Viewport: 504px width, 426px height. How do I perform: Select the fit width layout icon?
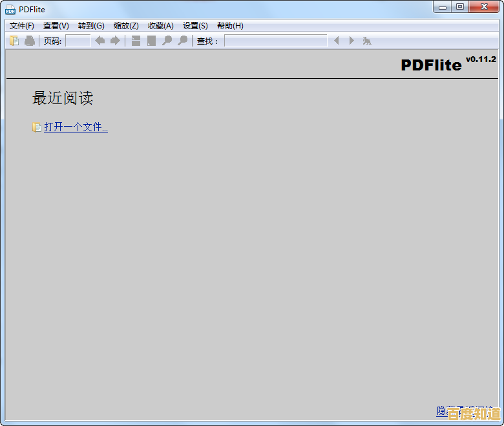click(x=136, y=41)
